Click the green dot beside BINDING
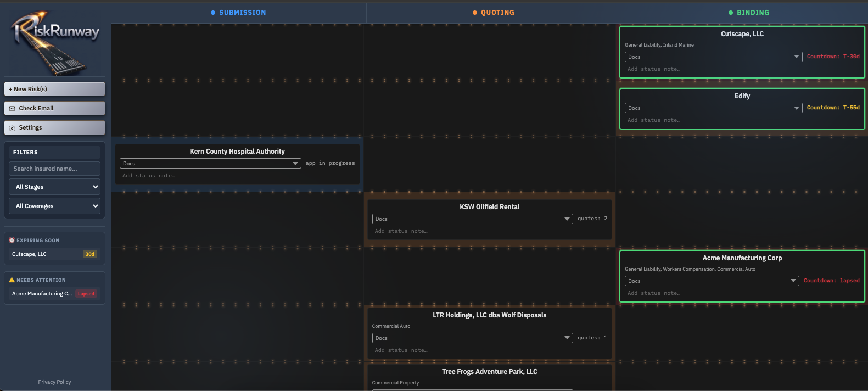 [x=731, y=13]
